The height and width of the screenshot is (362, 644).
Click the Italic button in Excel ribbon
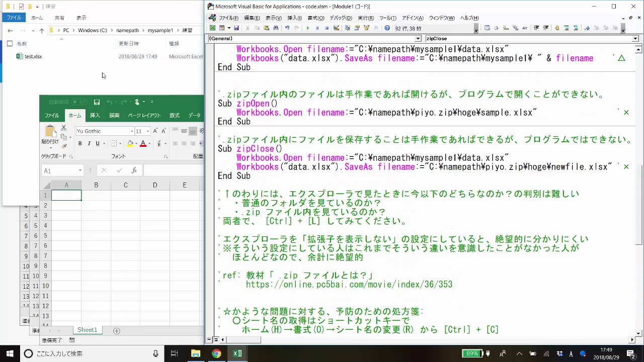(x=89, y=144)
